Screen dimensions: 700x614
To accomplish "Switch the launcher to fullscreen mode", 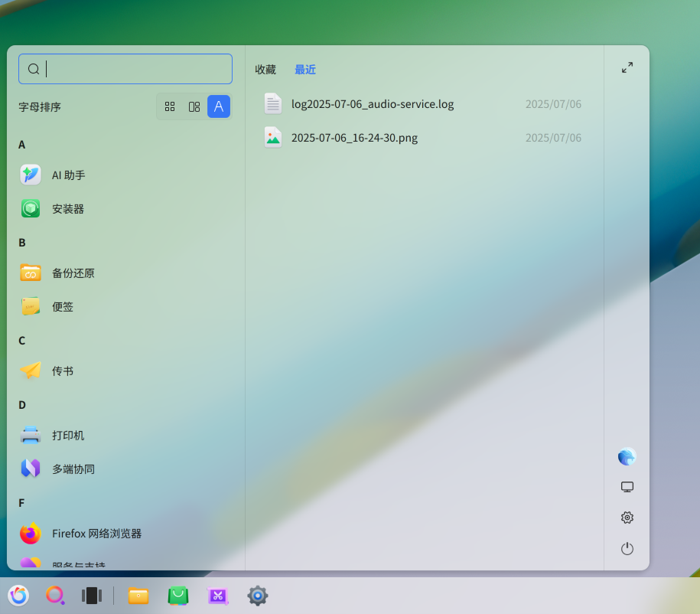I will (x=627, y=67).
